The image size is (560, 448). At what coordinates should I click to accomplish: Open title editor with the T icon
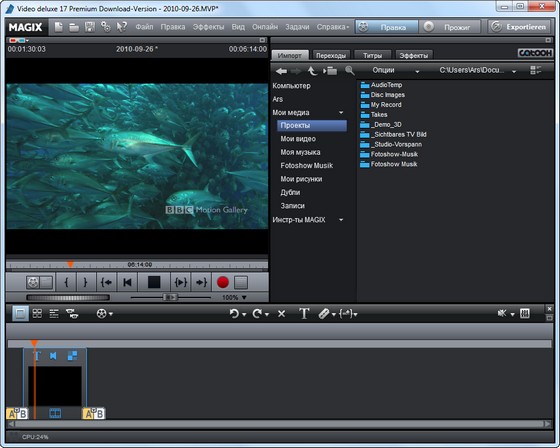pos(304,314)
